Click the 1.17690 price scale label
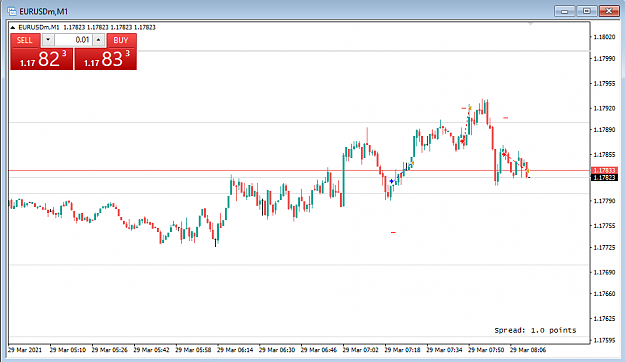This screenshot has height=362, width=625. click(x=604, y=272)
